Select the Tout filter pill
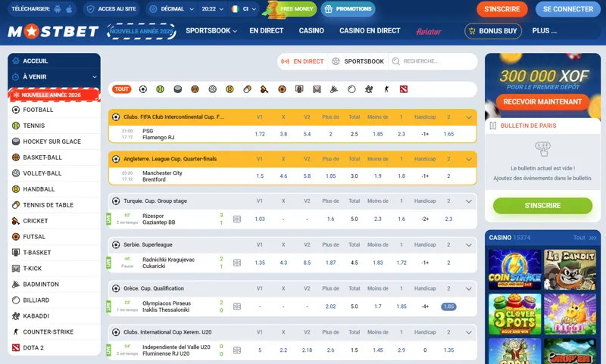 (121, 89)
